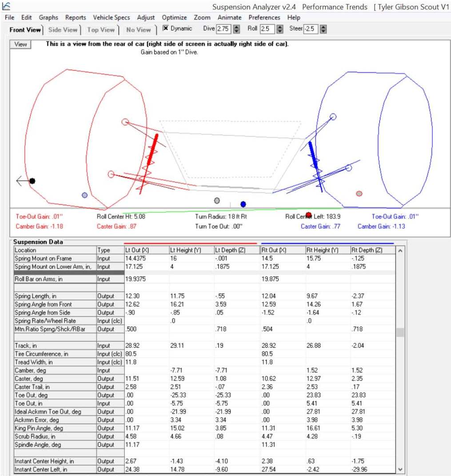
Task: Click the Steer input field
Action: 311,29
